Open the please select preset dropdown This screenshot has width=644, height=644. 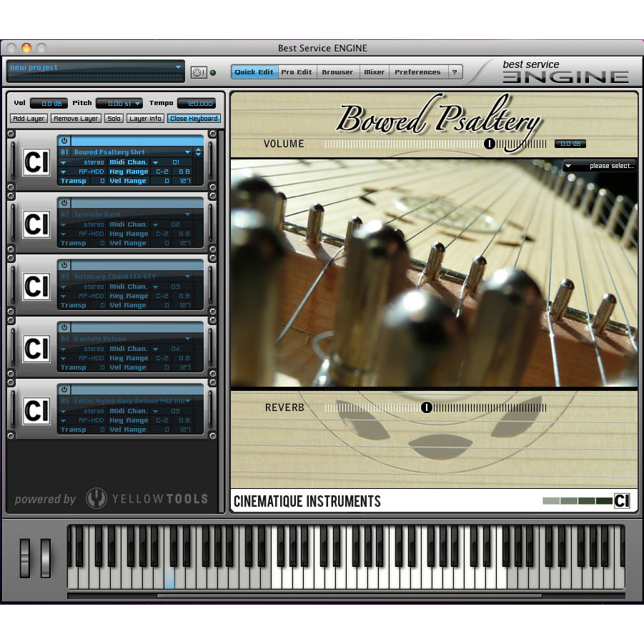click(599, 166)
